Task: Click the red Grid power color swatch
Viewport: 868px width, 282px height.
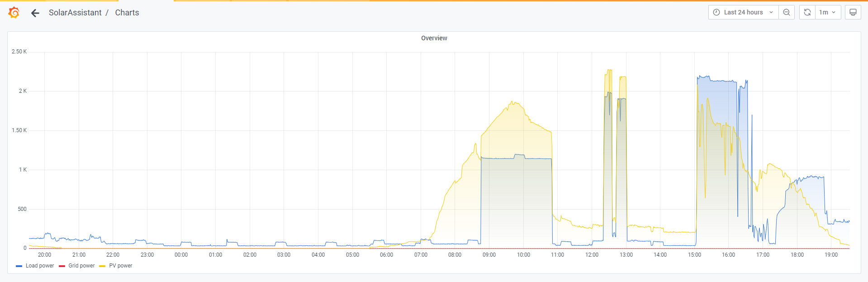Action: click(62, 266)
